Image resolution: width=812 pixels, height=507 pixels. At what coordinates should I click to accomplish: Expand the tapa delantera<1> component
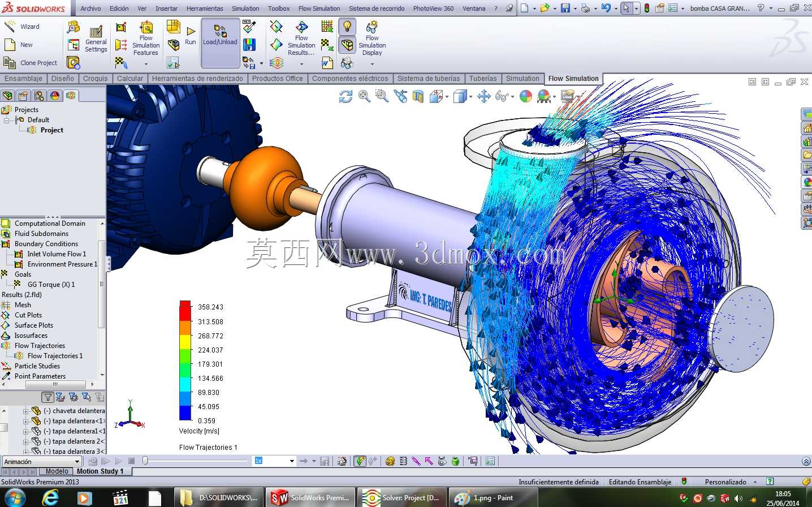tap(25, 421)
